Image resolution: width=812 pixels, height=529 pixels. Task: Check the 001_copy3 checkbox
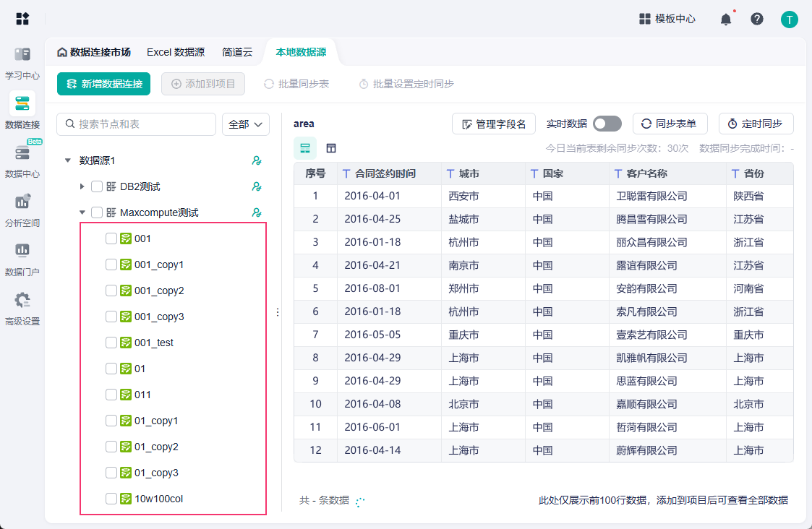coord(111,317)
